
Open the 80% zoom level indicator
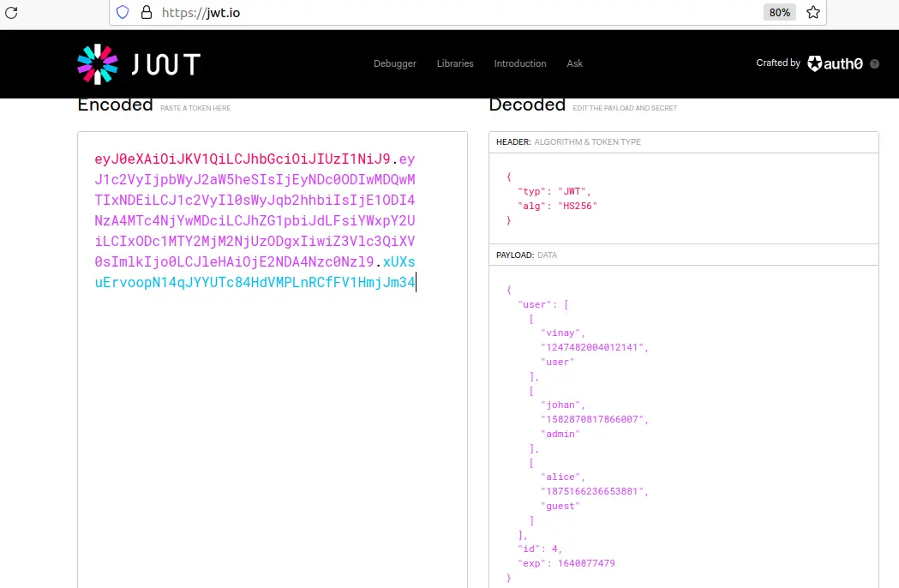780,13
